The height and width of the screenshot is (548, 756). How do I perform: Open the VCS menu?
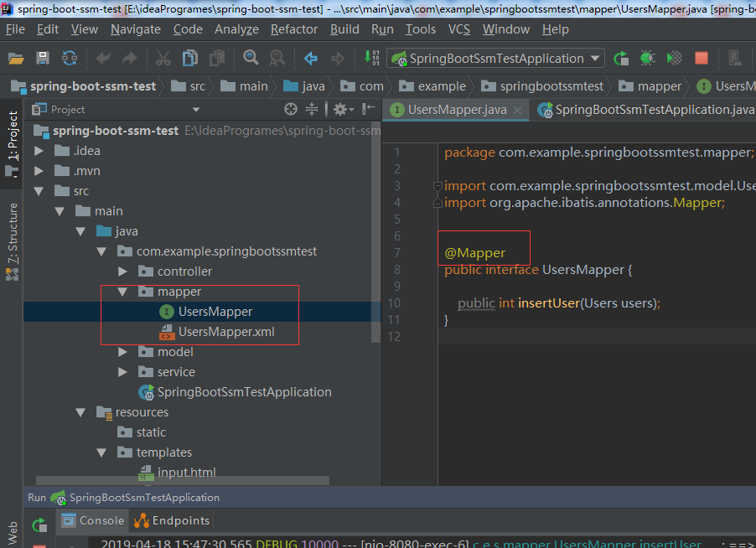click(x=459, y=29)
